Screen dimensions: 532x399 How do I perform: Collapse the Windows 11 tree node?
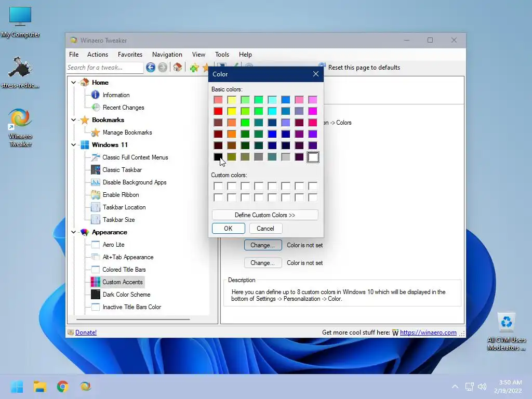click(74, 145)
